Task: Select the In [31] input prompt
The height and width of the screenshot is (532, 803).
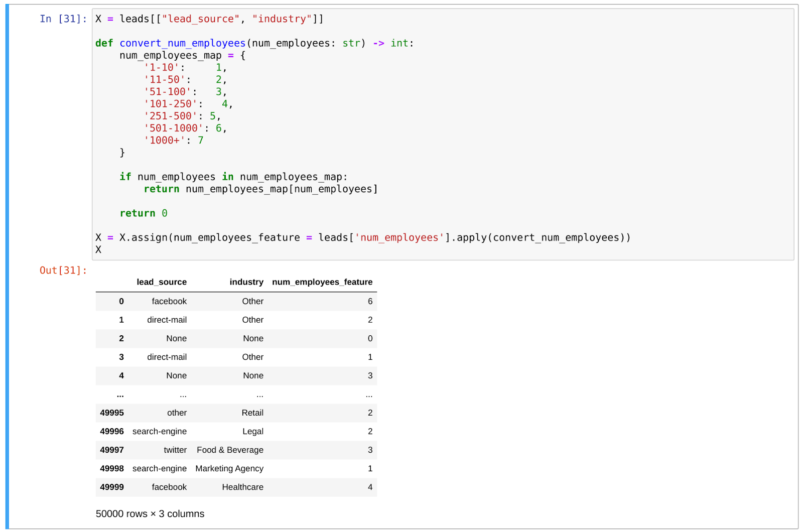Action: tap(63, 19)
